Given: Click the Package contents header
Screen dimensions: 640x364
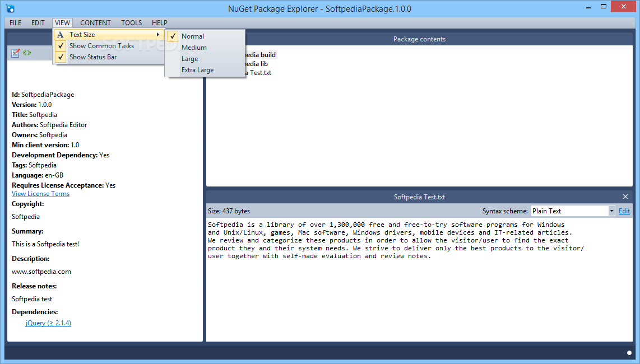Looking at the screenshot, I should coord(419,39).
